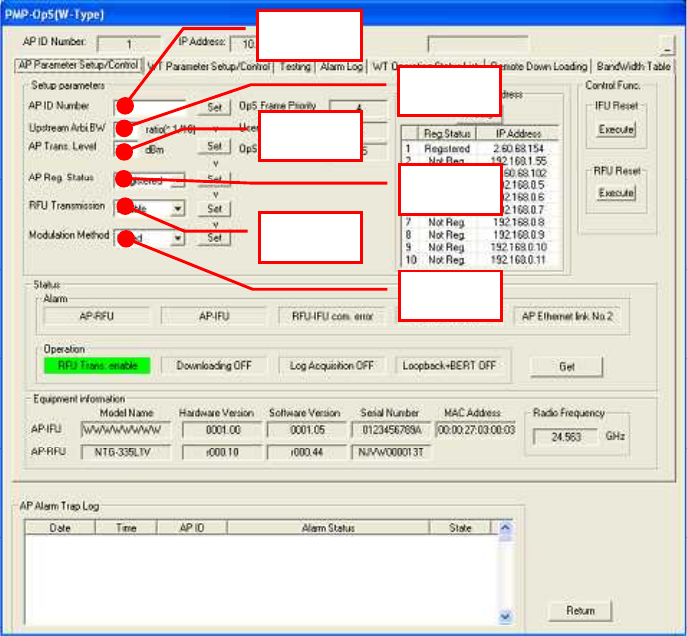
Task: Expand the RFU Transmission dropdown
Action: (x=177, y=208)
